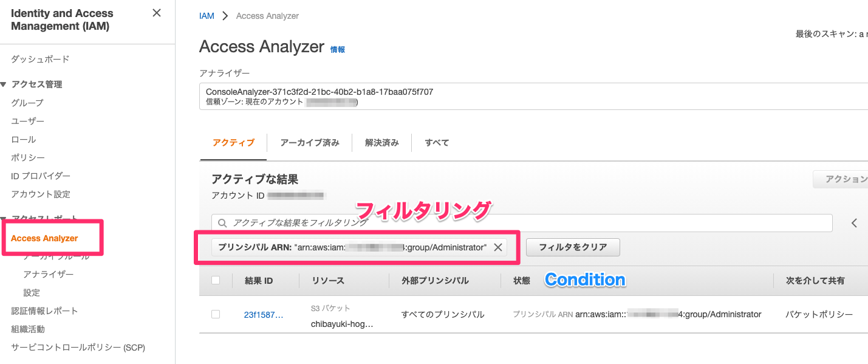Screen dimensions: 868x364
Task: Click the search magnifier icon in the filter box
Action: tap(222, 223)
